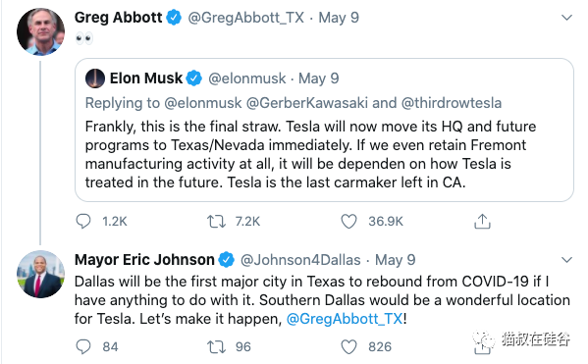Screen dimensions: 588x364
Task: Like Greg Abbott's tweet with heart icon
Action: (348, 221)
